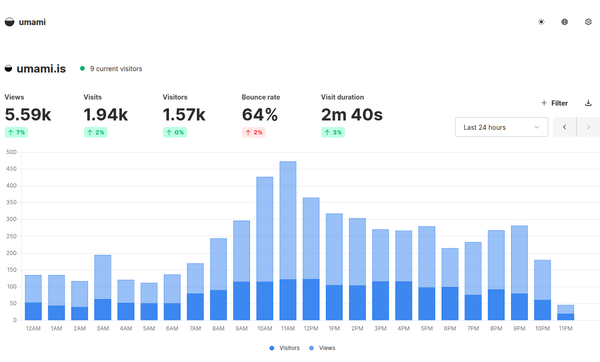
Task: Toggle the Visitors legend entry
Action: coord(284,348)
